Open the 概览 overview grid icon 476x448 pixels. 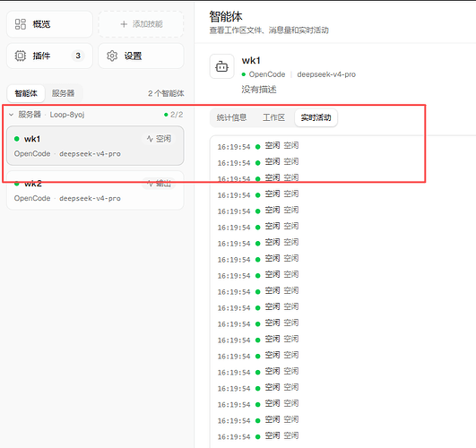(x=21, y=24)
